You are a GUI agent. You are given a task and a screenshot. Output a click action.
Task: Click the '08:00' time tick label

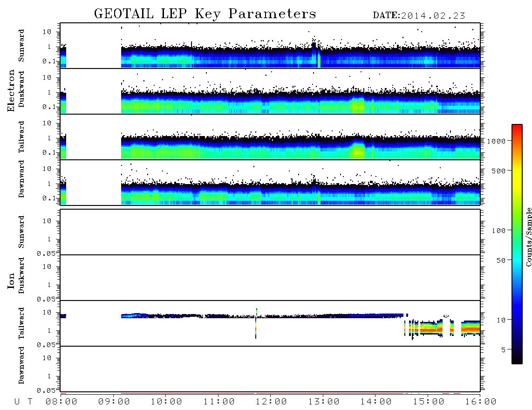[x=61, y=402]
